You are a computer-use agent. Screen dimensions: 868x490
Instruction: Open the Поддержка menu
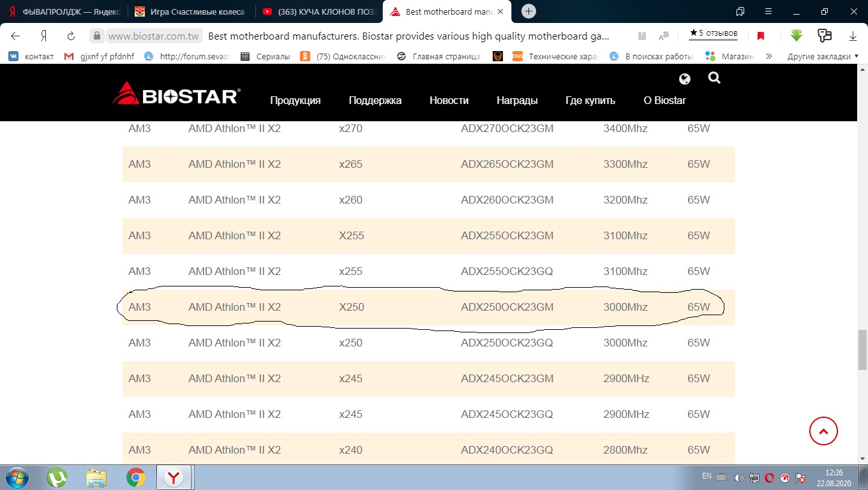pyautogui.click(x=375, y=100)
